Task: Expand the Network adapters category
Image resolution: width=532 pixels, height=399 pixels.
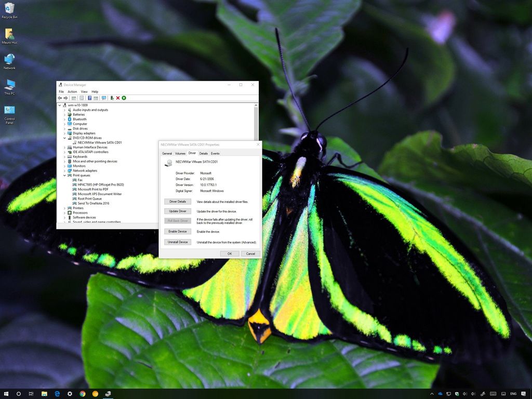Action: pos(64,170)
